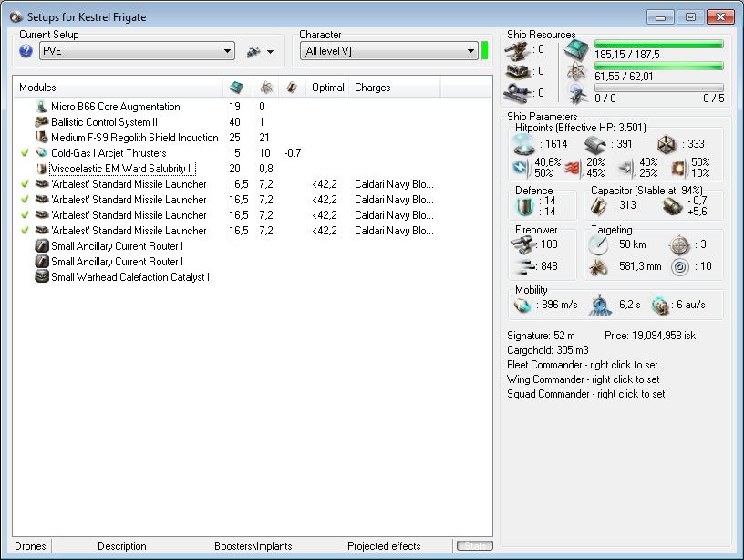Click the warp speed icon at 6 au/s

point(659,306)
